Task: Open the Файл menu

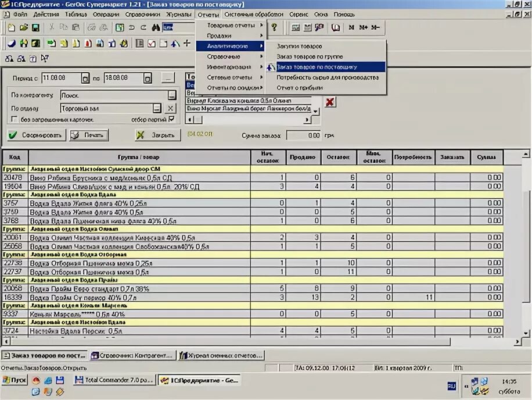Action: click(x=20, y=15)
